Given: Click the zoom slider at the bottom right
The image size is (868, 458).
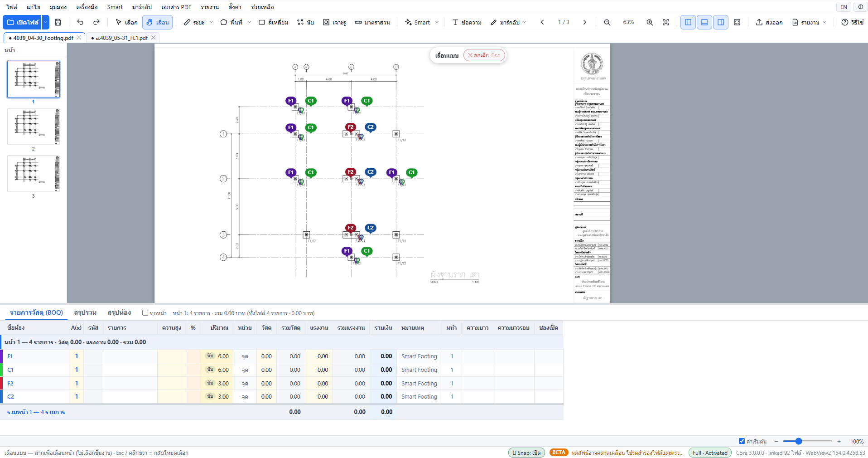Looking at the screenshot, I should 807,441.
